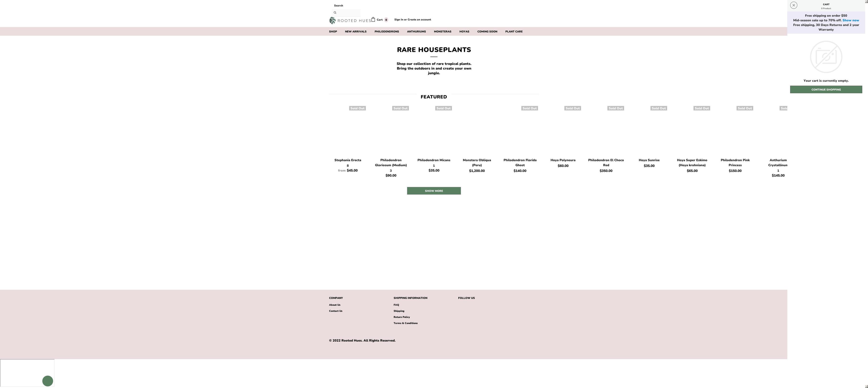Click the green chat bubble button
Image resolution: width=868 pixels, height=388 pixels.
[x=48, y=381]
